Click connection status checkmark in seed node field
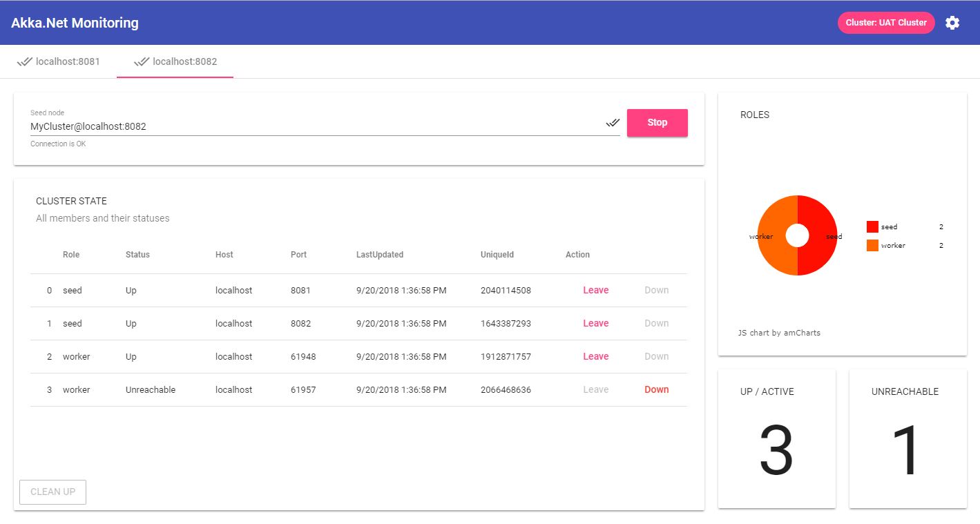Viewport: 980px width, 524px height. click(x=613, y=123)
